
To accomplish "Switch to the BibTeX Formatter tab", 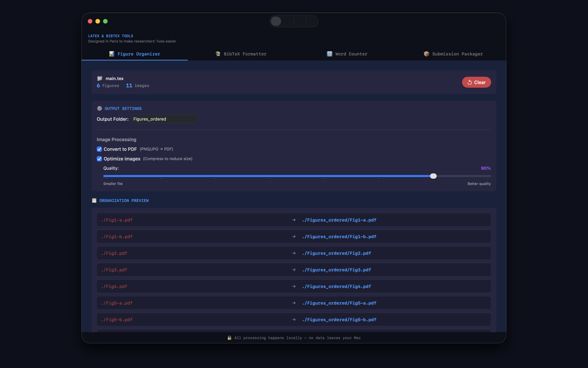I will 241,54.
